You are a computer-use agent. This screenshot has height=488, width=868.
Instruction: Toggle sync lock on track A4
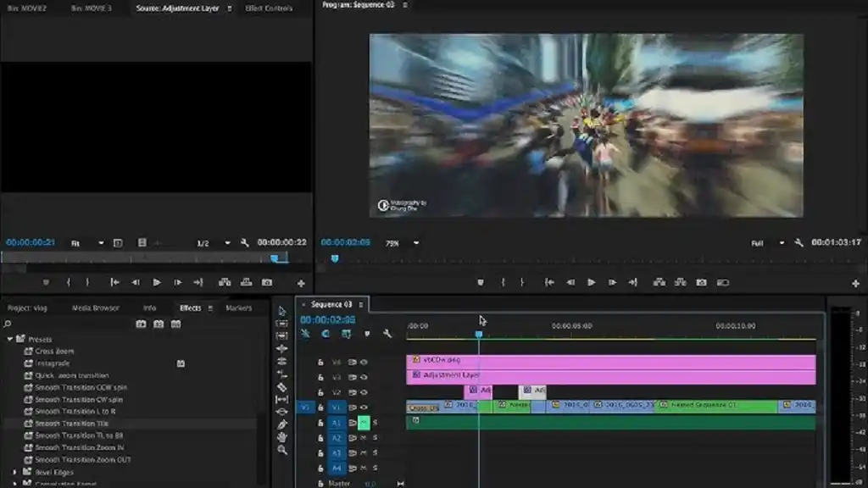coord(352,468)
